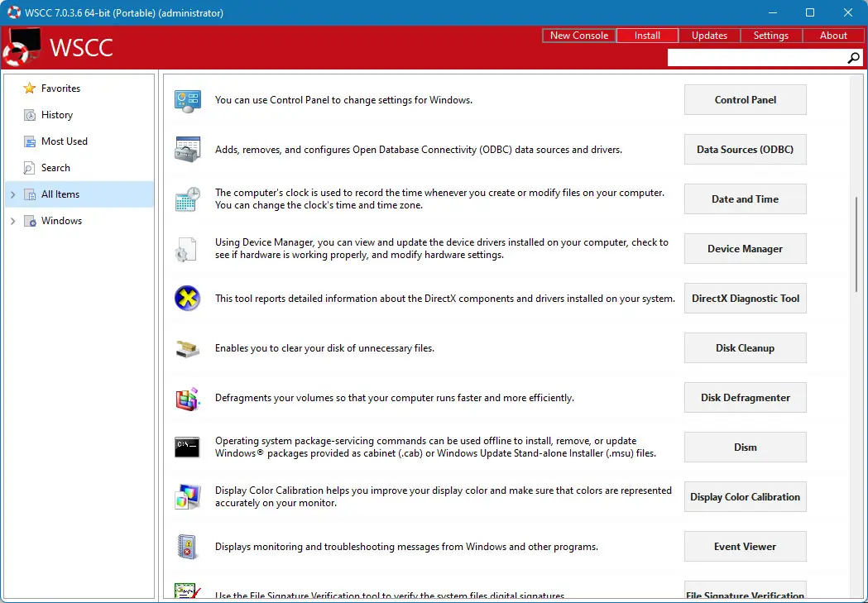Click the Display Color Calibration monitor icon
This screenshot has width=868, height=603.
[x=187, y=497]
